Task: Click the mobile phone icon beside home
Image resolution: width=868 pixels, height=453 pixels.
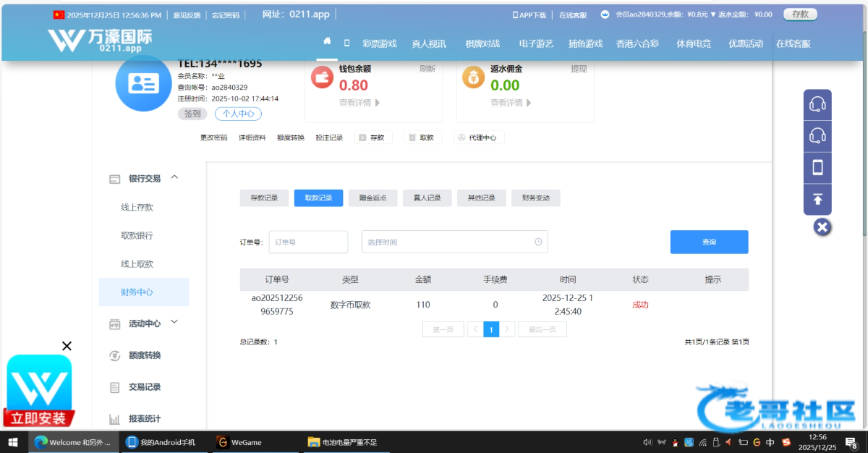Action: (x=346, y=43)
